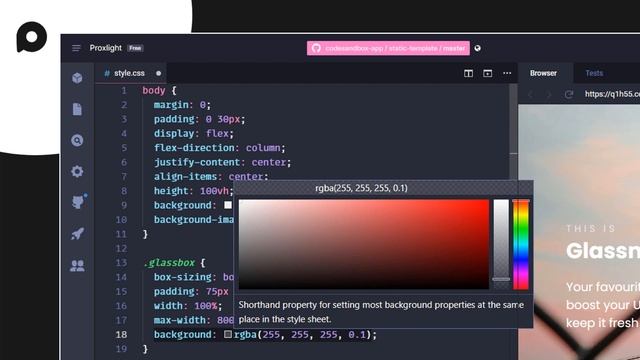Click the Free plan badge

click(x=135, y=48)
